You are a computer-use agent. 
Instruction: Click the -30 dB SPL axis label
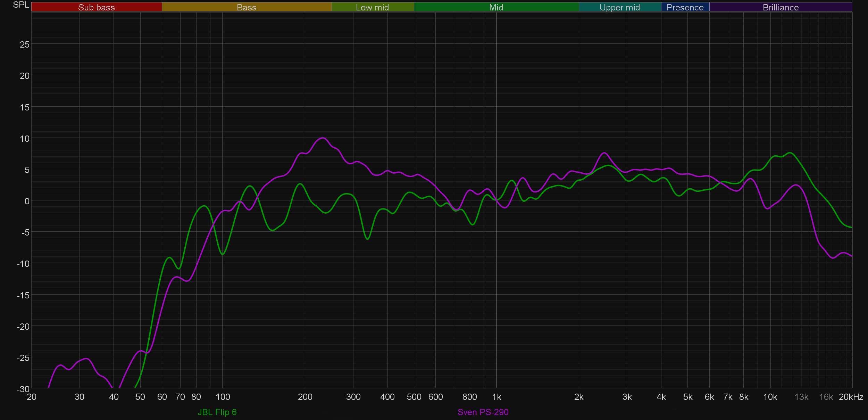pos(23,389)
